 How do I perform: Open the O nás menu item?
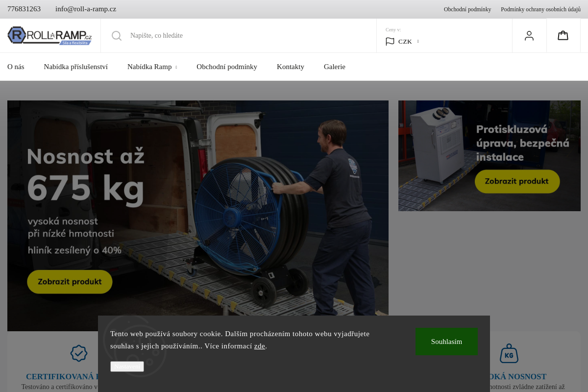click(x=16, y=67)
